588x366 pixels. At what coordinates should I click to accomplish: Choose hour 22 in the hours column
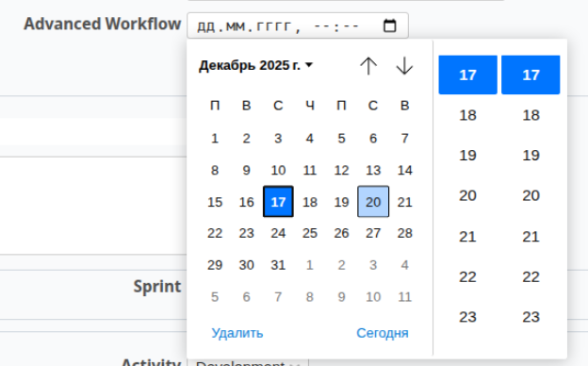coord(467,277)
